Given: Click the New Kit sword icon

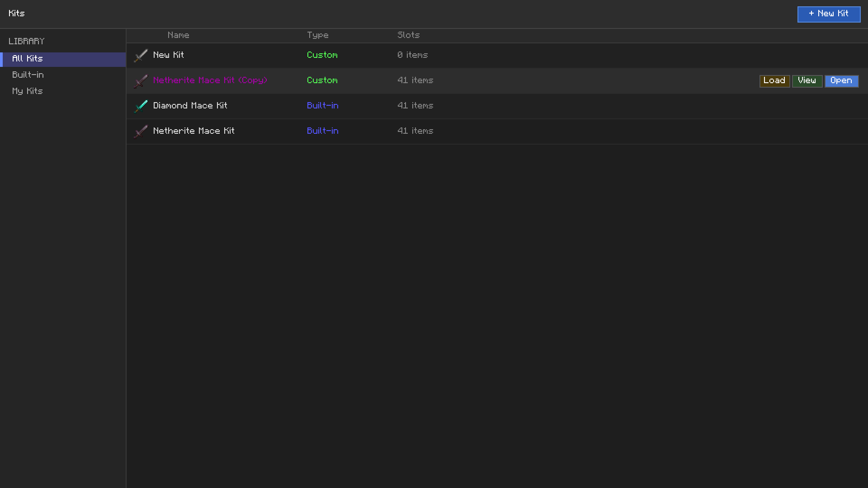Looking at the screenshot, I should 141,56.
